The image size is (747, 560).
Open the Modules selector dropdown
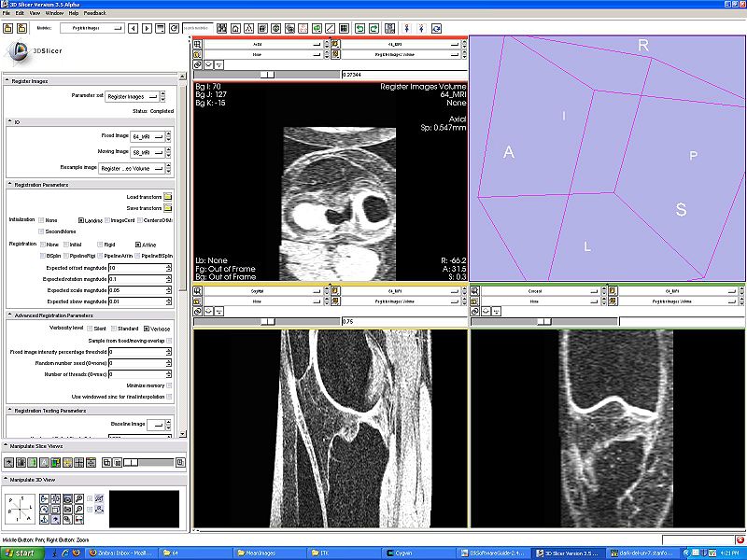pyautogui.click(x=92, y=29)
